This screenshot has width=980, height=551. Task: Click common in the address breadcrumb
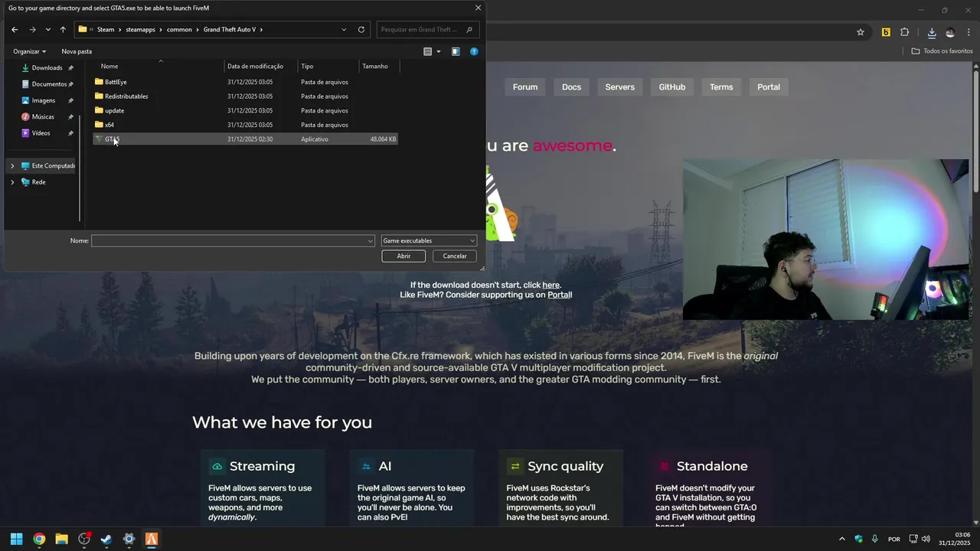pos(179,30)
